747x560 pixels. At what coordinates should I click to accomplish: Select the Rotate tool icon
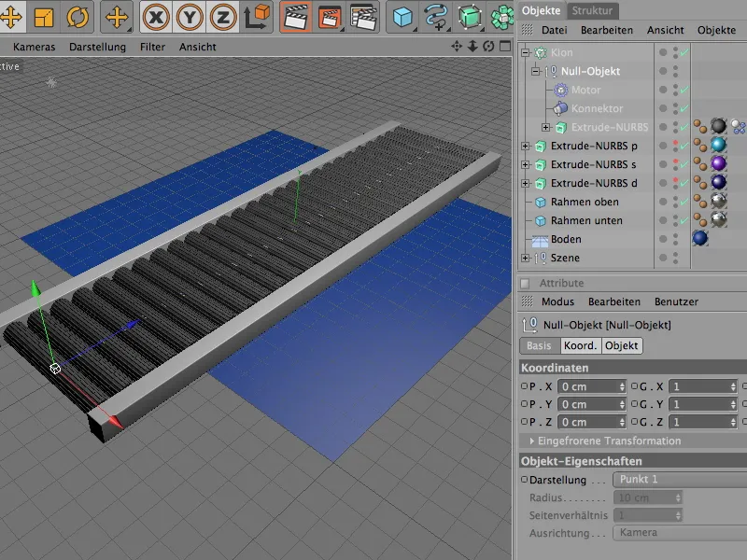click(78, 17)
